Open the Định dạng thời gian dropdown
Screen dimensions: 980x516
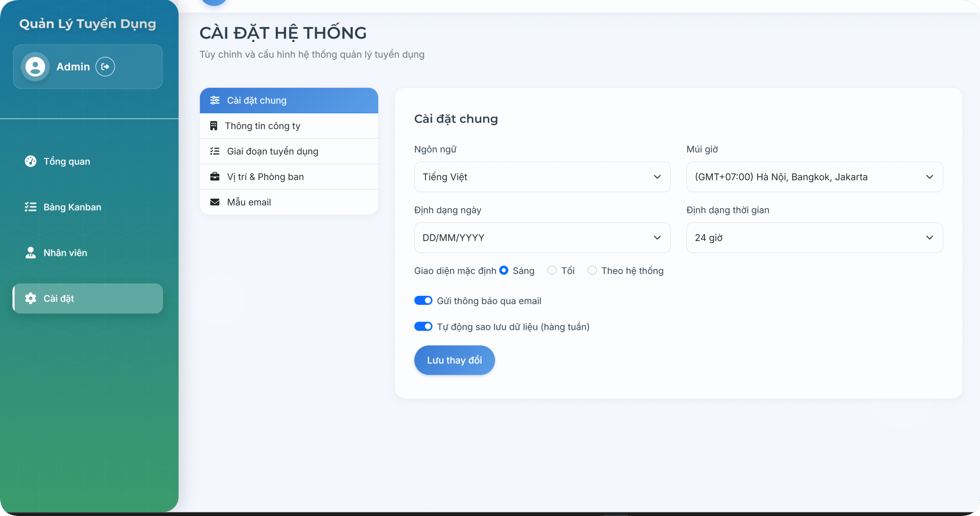[814, 238]
